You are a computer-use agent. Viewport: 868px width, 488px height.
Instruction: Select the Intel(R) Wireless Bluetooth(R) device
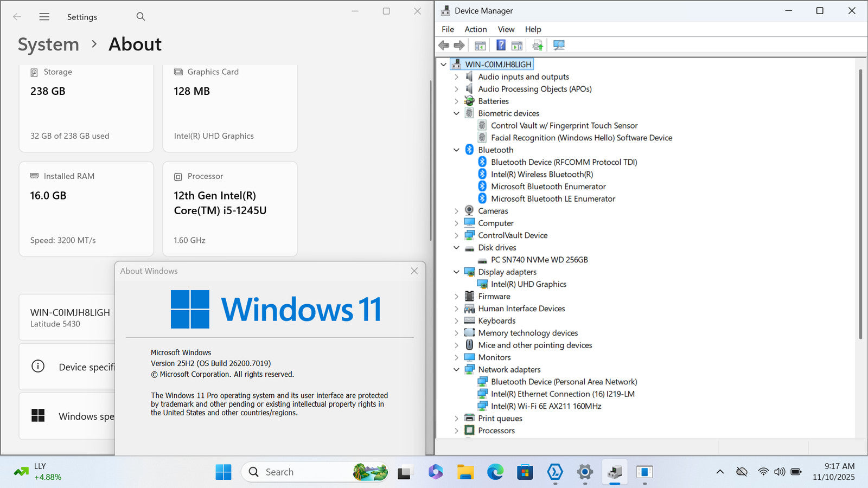(541, 174)
